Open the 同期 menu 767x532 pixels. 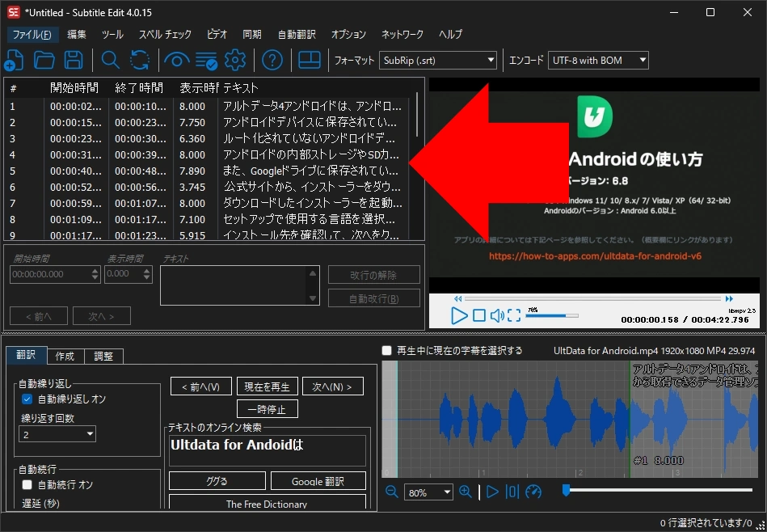[x=252, y=34]
